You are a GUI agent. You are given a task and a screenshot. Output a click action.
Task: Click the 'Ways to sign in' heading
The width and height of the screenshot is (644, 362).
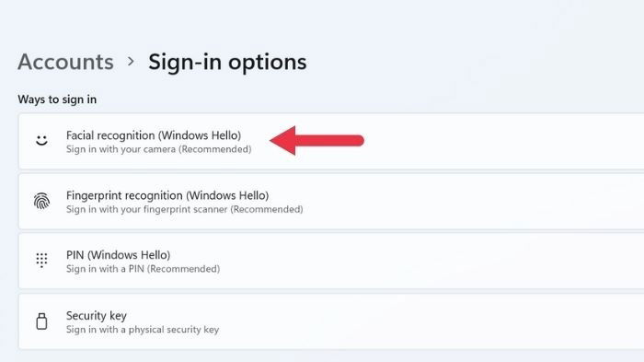pyautogui.click(x=57, y=99)
